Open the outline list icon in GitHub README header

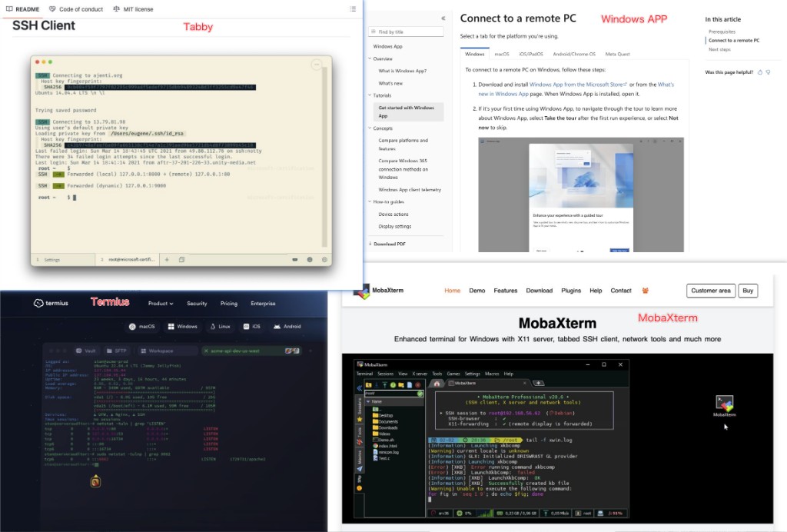(353, 9)
